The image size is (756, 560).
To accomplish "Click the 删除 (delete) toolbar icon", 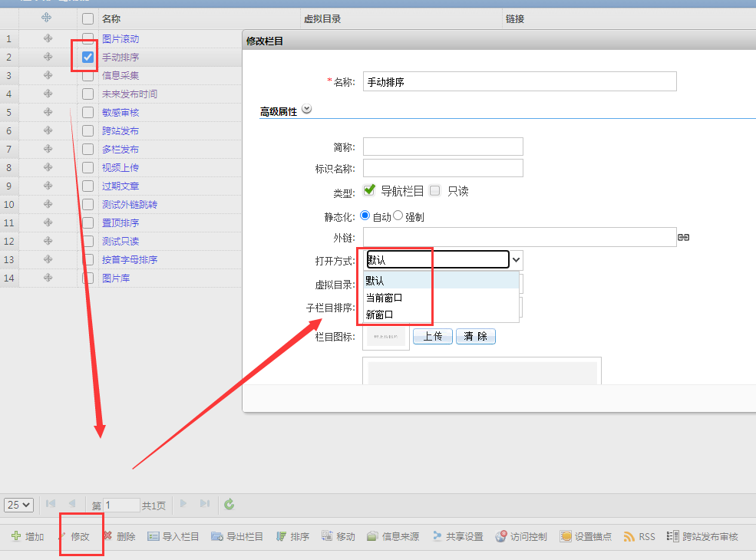I will (x=108, y=536).
